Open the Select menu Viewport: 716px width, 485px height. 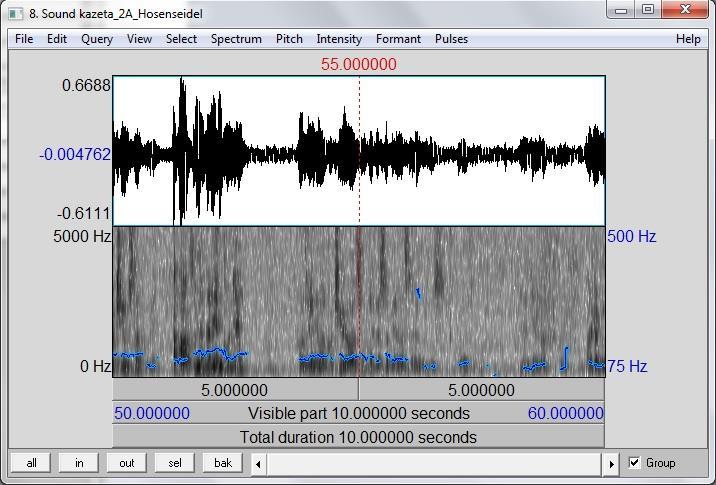[x=181, y=39]
